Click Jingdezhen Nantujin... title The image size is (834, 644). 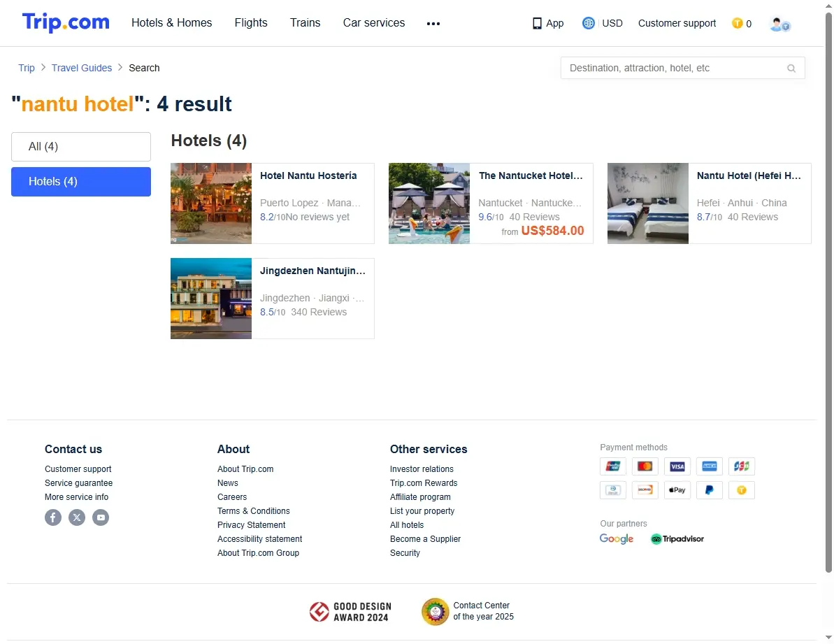coord(312,271)
